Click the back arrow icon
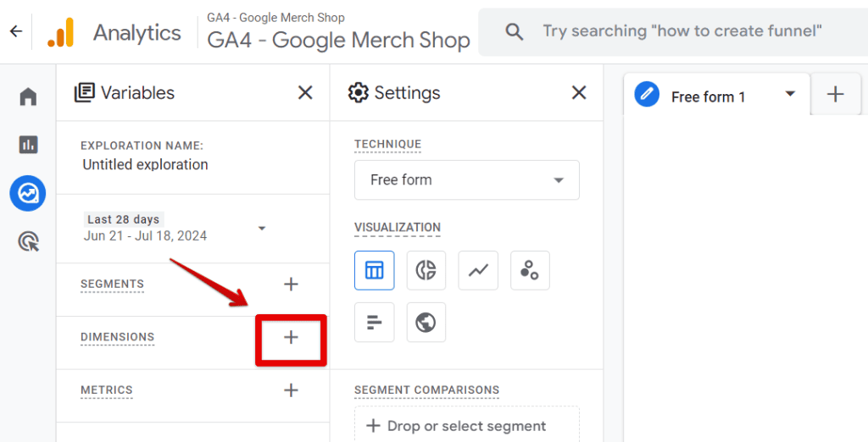868x442 pixels. pyautogui.click(x=15, y=31)
